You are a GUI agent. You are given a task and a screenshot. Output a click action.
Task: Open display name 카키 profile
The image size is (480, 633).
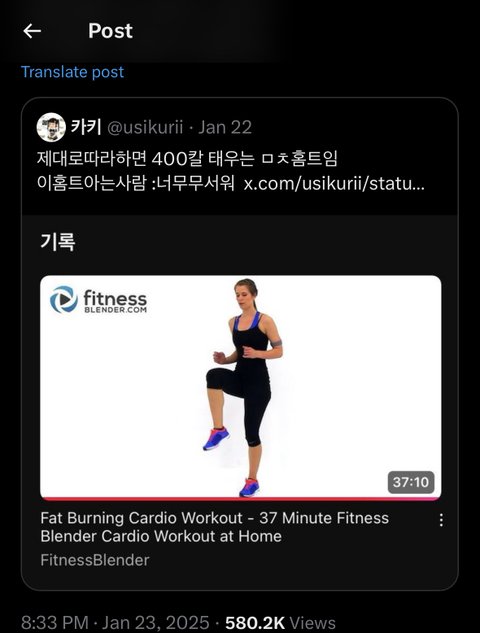click(86, 127)
